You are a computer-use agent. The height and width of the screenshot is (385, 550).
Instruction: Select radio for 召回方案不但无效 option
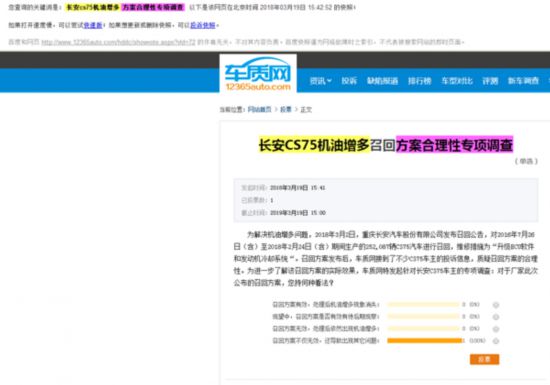496,341
